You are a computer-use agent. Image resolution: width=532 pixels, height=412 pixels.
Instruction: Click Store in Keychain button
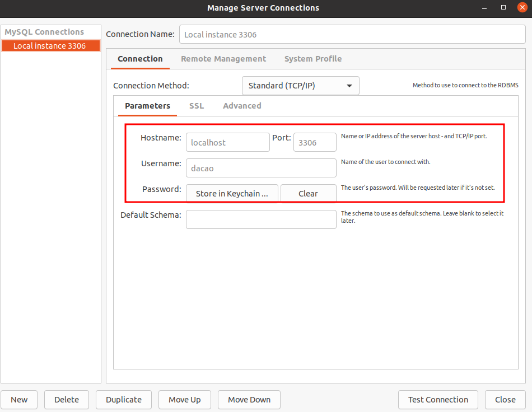232,194
